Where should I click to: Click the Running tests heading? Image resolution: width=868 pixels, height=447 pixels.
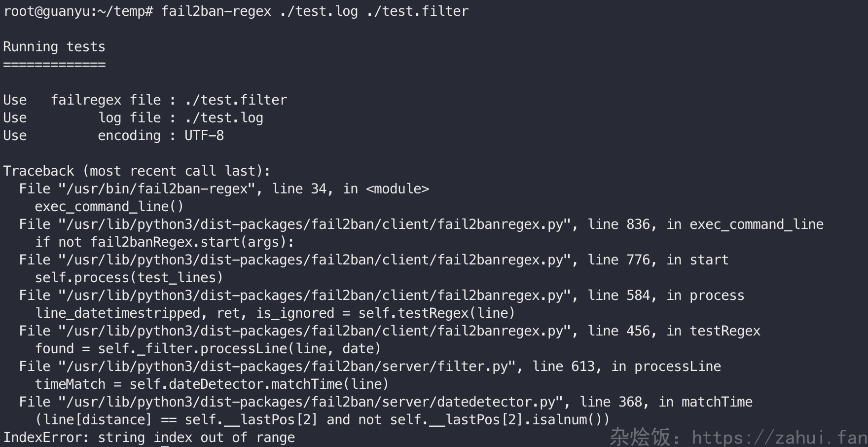click(x=54, y=47)
